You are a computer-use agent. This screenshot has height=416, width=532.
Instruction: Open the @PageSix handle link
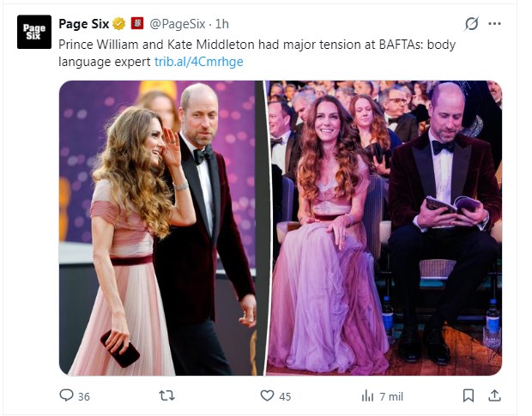point(178,23)
